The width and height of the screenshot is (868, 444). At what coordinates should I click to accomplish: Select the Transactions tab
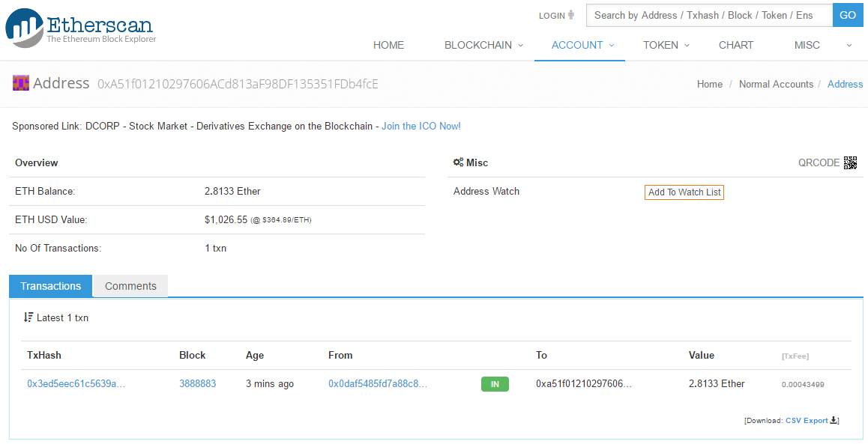(x=50, y=286)
